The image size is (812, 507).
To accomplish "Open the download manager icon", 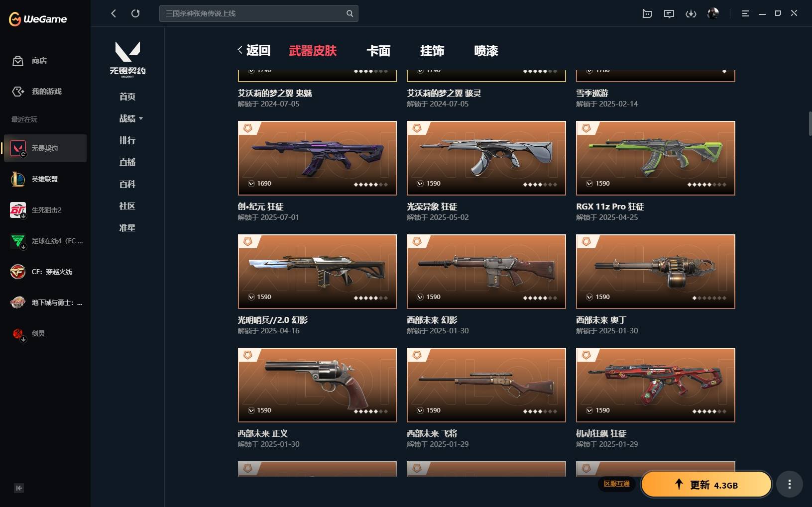I will [691, 13].
